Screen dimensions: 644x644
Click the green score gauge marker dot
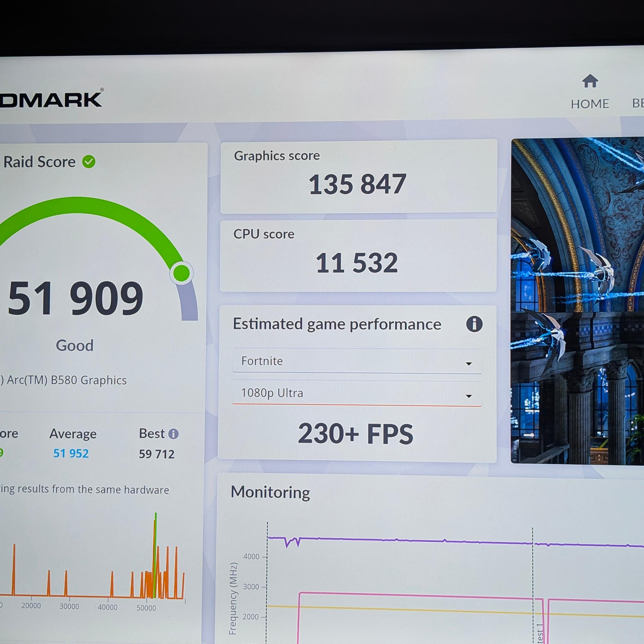tap(182, 273)
